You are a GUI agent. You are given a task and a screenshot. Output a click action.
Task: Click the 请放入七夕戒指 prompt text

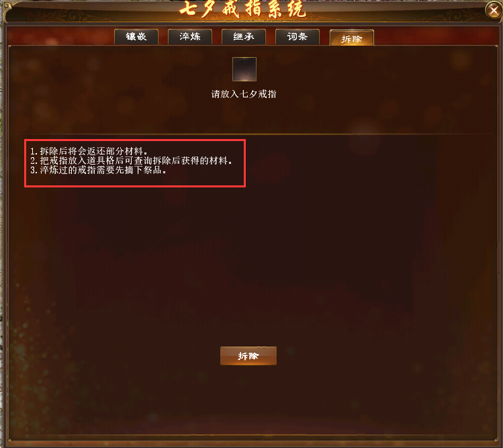click(244, 94)
